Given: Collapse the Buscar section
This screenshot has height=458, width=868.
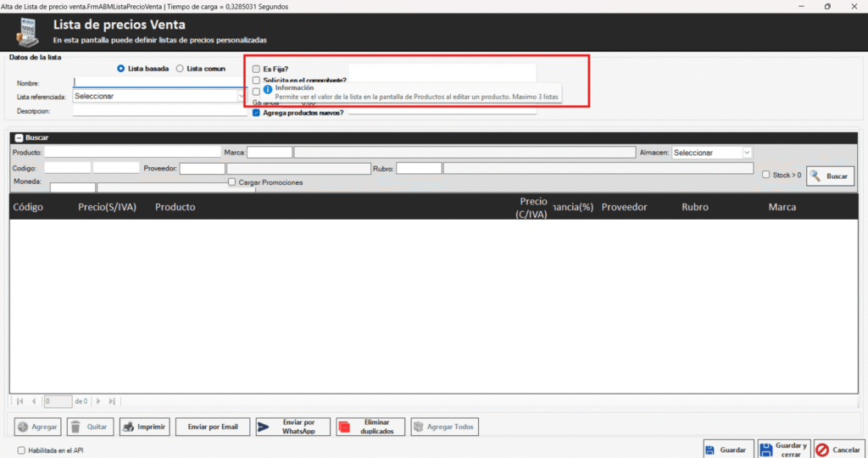Looking at the screenshot, I should pyautogui.click(x=19, y=137).
